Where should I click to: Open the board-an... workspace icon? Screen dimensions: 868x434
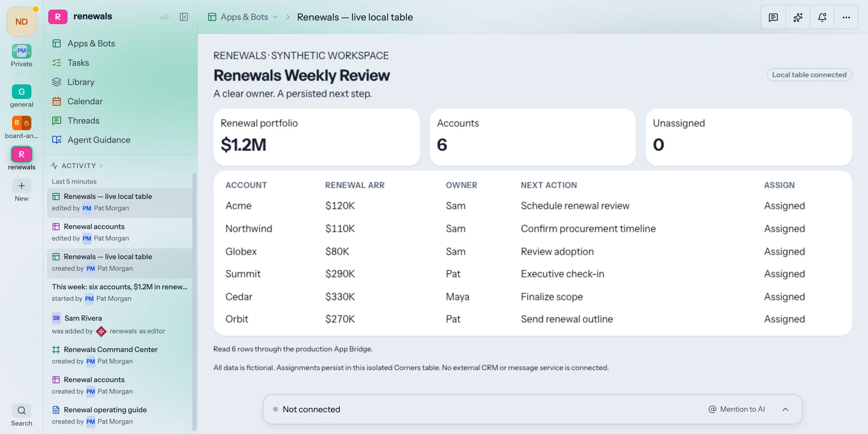click(21, 123)
